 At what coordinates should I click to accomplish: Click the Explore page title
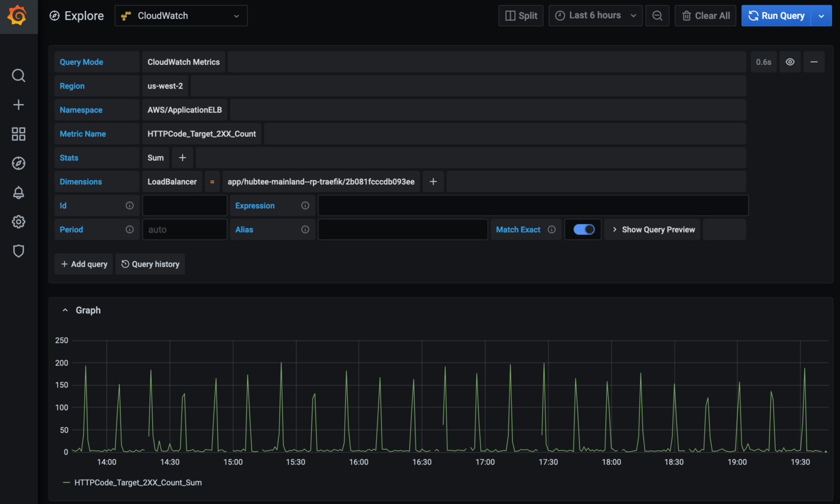[84, 16]
